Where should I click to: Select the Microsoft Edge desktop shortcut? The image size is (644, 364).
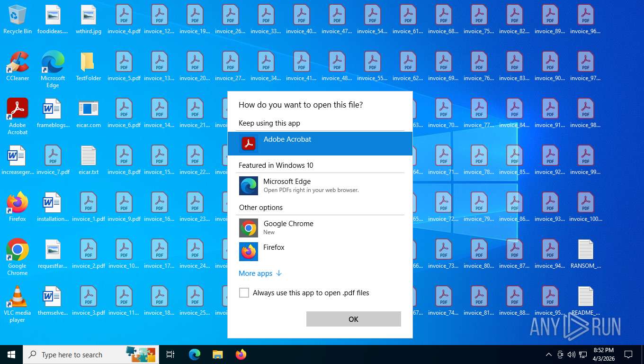53,70
